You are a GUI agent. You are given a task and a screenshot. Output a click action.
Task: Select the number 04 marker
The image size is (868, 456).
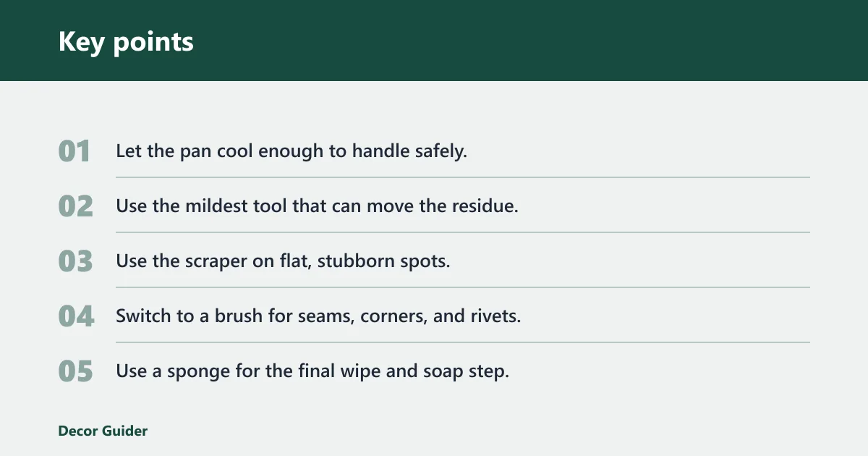point(76,317)
